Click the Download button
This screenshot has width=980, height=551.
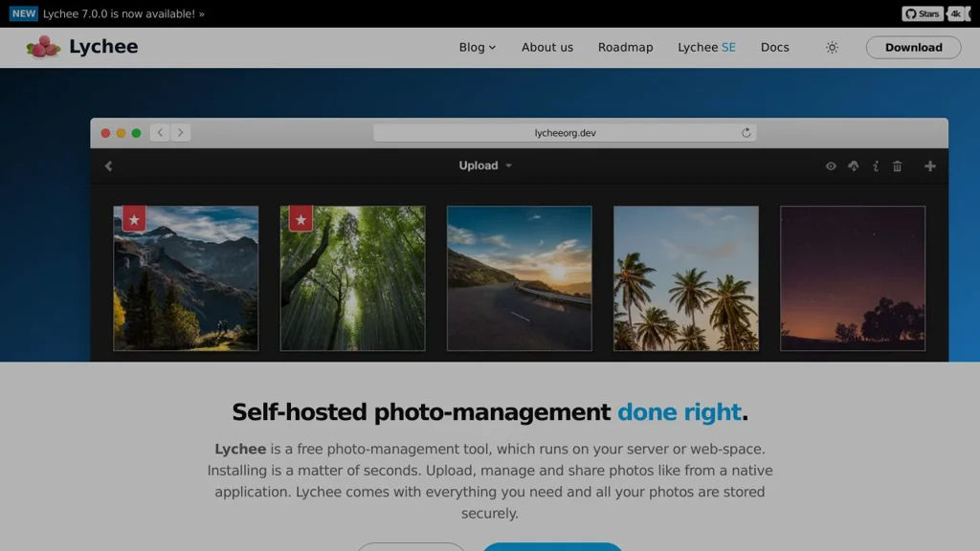pyautogui.click(x=912, y=47)
